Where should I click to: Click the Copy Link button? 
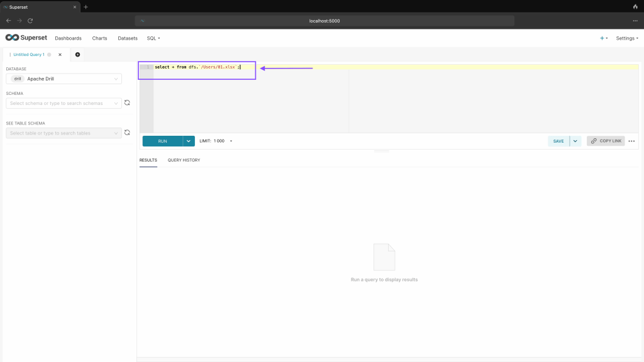[x=606, y=141]
